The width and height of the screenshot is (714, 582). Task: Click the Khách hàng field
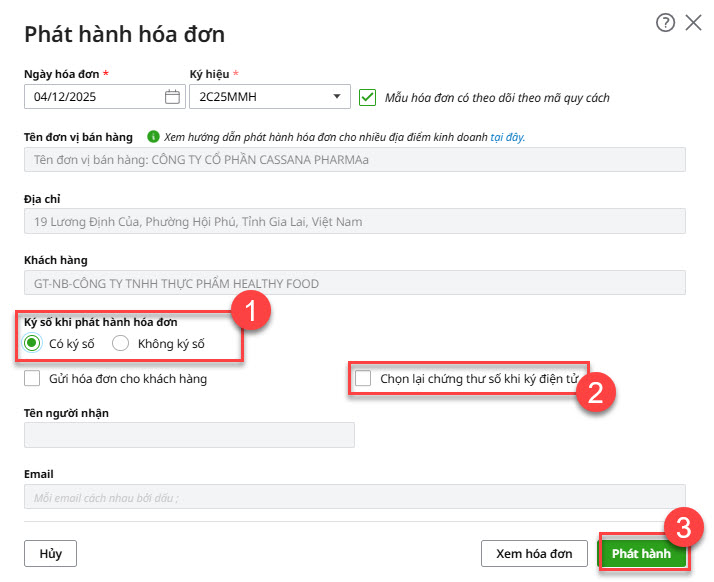point(354,283)
